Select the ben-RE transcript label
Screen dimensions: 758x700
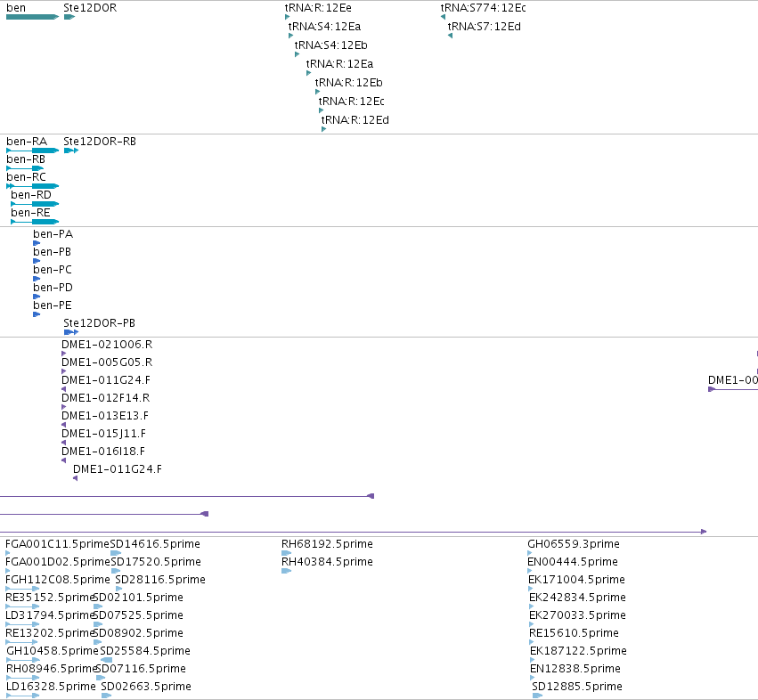tap(30, 213)
